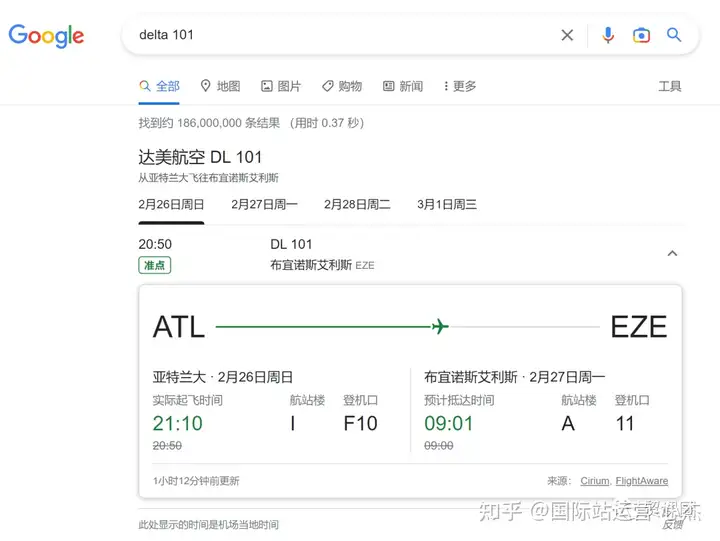Switch to the 图片 images tab
The width and height of the screenshot is (720, 541).
[x=281, y=86]
